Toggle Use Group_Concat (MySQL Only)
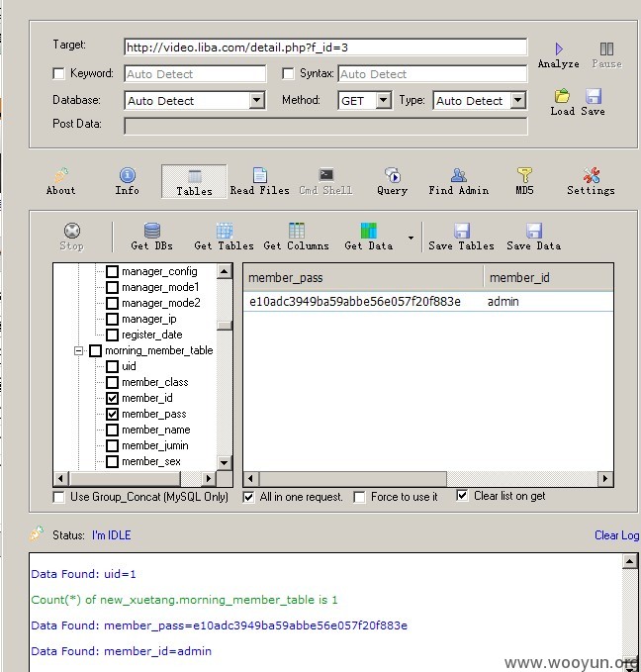641x672 pixels. [x=58, y=497]
